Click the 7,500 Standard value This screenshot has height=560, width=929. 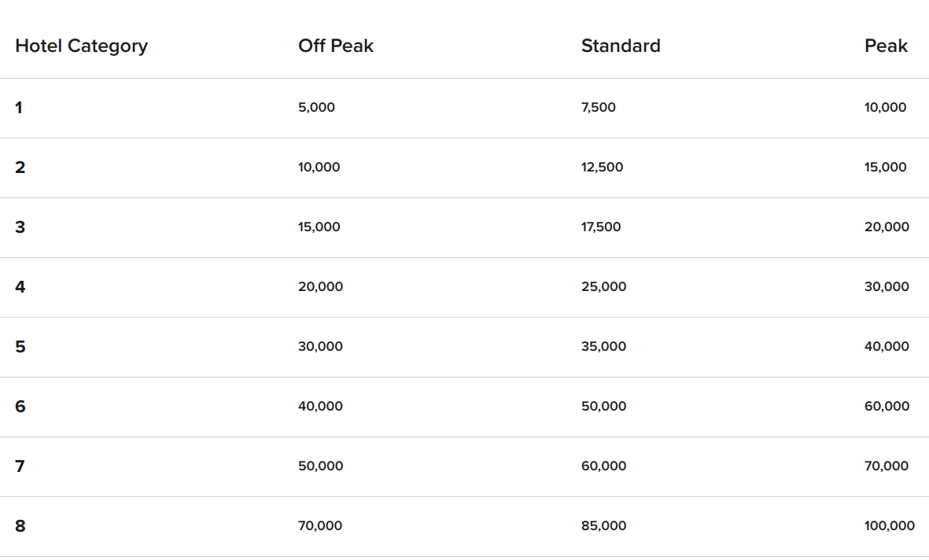[599, 108]
